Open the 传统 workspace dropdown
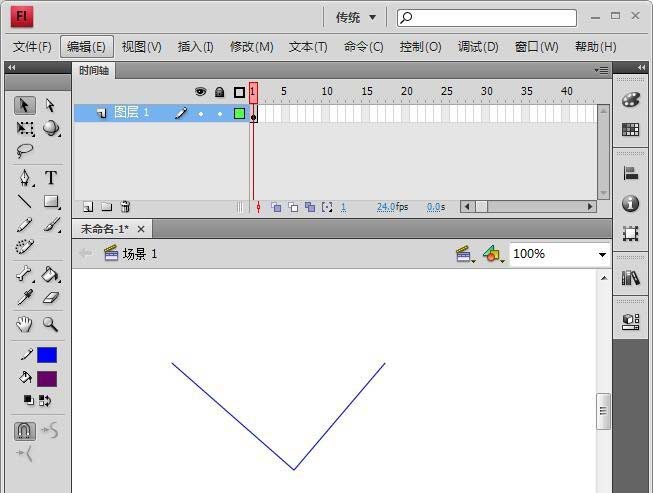The width and height of the screenshot is (653, 493). point(356,17)
